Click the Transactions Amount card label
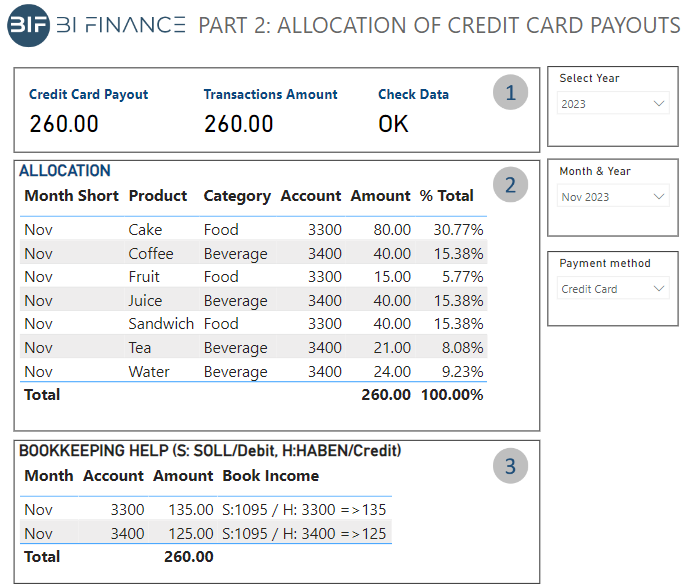 pyautogui.click(x=270, y=94)
